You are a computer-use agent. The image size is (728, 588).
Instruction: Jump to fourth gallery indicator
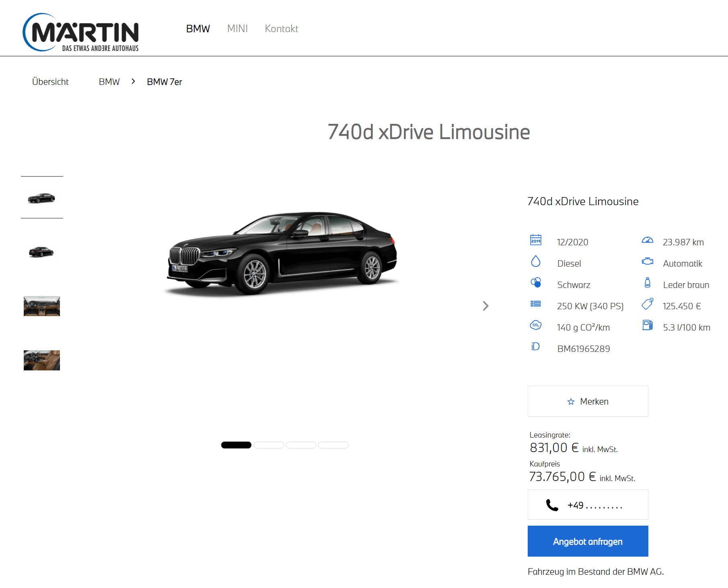333,445
